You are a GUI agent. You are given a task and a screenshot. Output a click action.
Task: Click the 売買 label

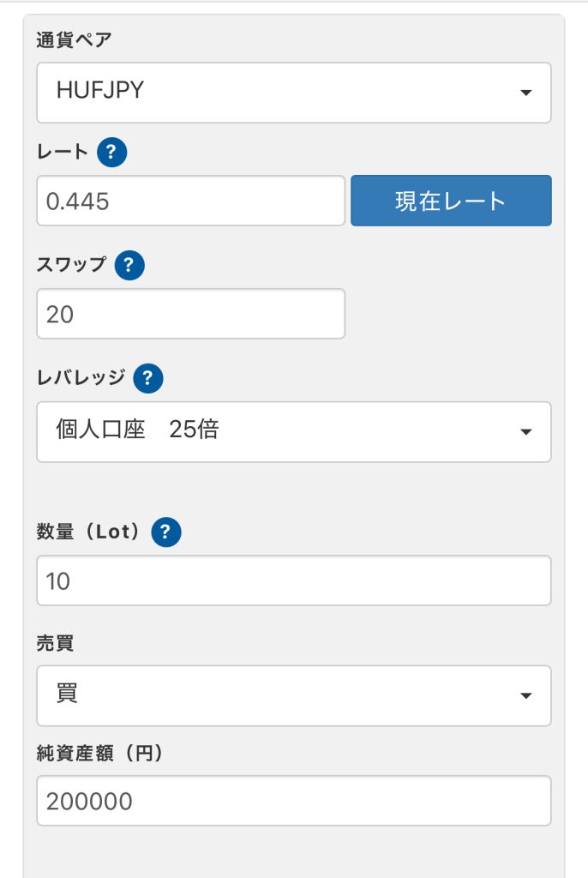click(55, 643)
